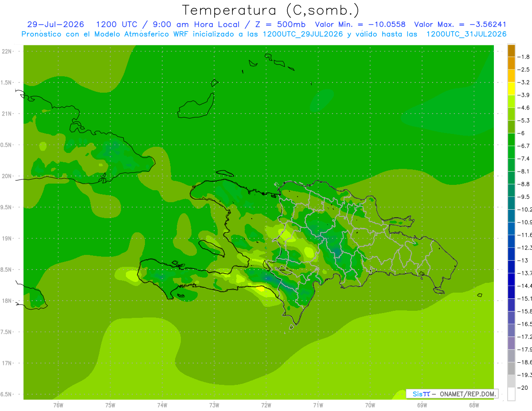532x411 pixels.
Task: Click the "-1.8" colorbar label
Action: tap(523, 57)
